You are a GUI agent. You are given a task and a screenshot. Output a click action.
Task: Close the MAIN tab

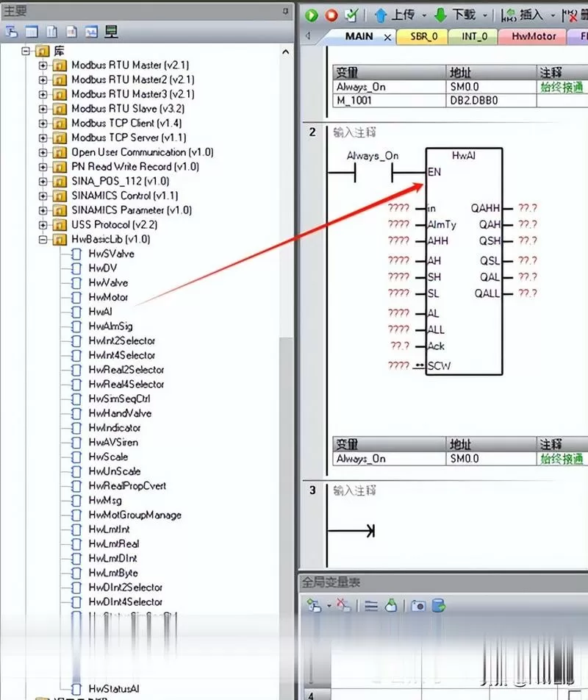[387, 37]
